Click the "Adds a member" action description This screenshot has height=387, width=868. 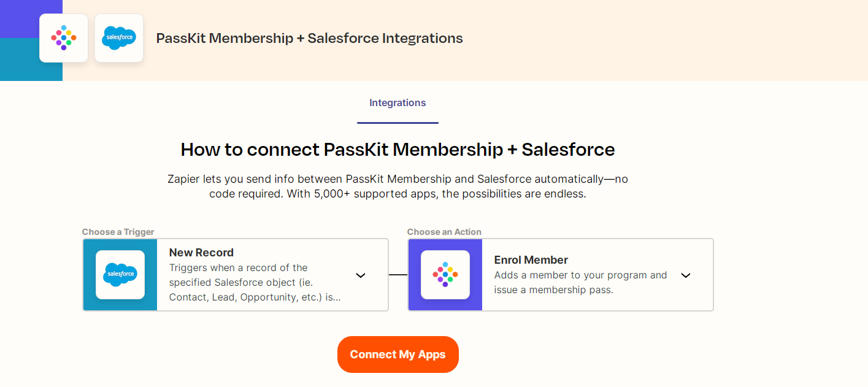[x=580, y=282]
